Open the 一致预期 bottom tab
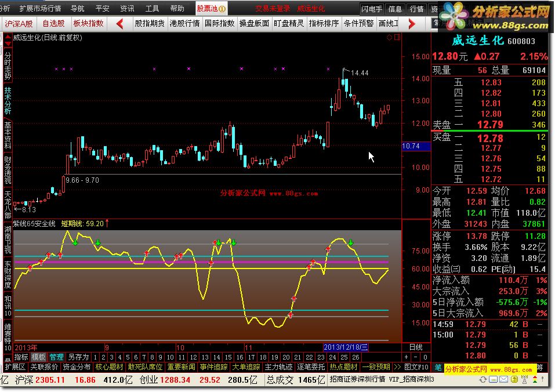The image size is (555, 392). 376,367
